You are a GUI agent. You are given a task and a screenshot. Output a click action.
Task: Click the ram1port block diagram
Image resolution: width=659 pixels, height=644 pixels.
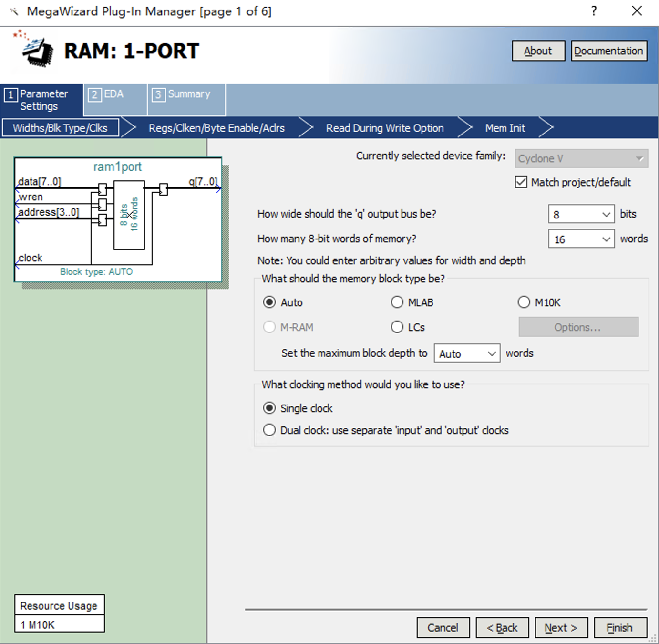(118, 219)
